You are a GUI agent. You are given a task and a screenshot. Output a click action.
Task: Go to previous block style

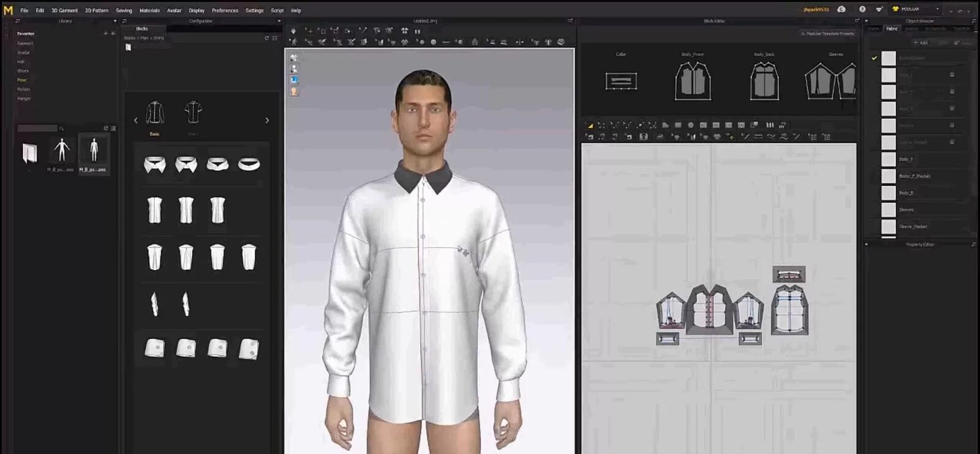(136, 121)
